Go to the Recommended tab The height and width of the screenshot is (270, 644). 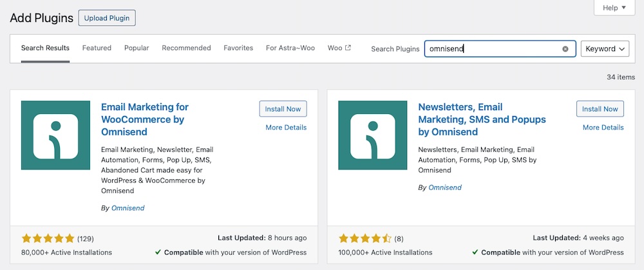pyautogui.click(x=186, y=48)
